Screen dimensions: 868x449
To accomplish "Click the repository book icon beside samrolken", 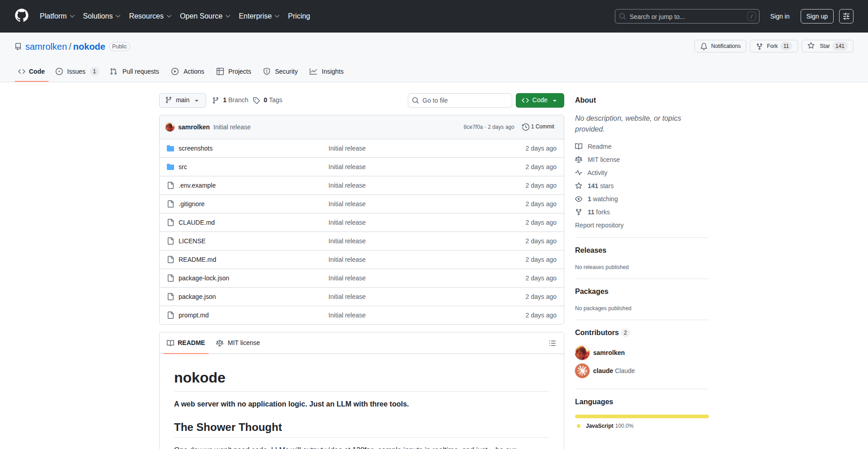I will pyautogui.click(x=18, y=47).
